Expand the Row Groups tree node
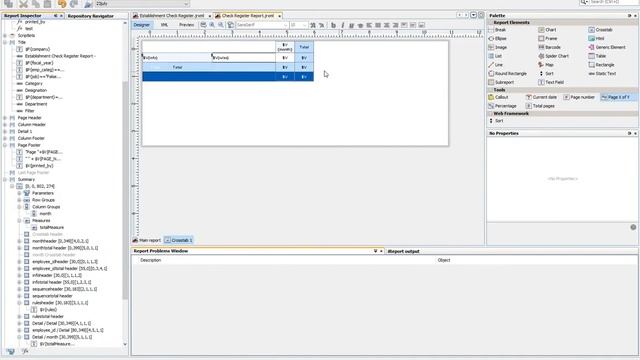This screenshot has width=640, height=360. [19, 200]
